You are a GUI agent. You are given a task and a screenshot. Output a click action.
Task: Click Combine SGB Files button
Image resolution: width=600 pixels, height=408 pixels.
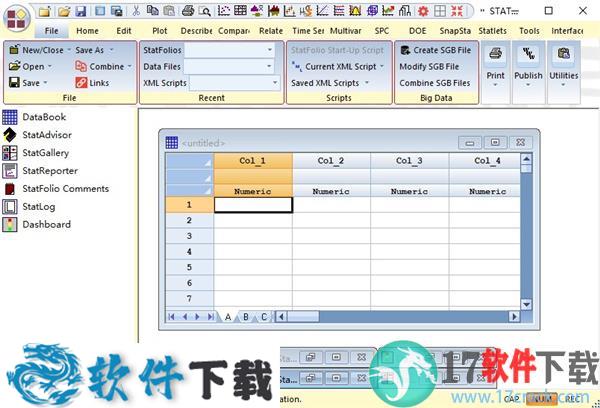(435, 83)
